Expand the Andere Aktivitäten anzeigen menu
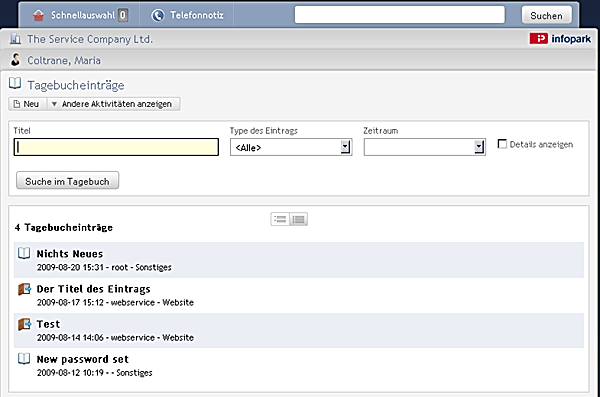The width and height of the screenshot is (600, 397). click(x=113, y=104)
